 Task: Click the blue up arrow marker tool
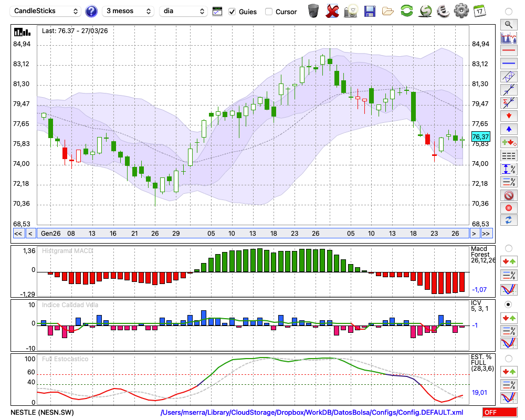[508, 129]
